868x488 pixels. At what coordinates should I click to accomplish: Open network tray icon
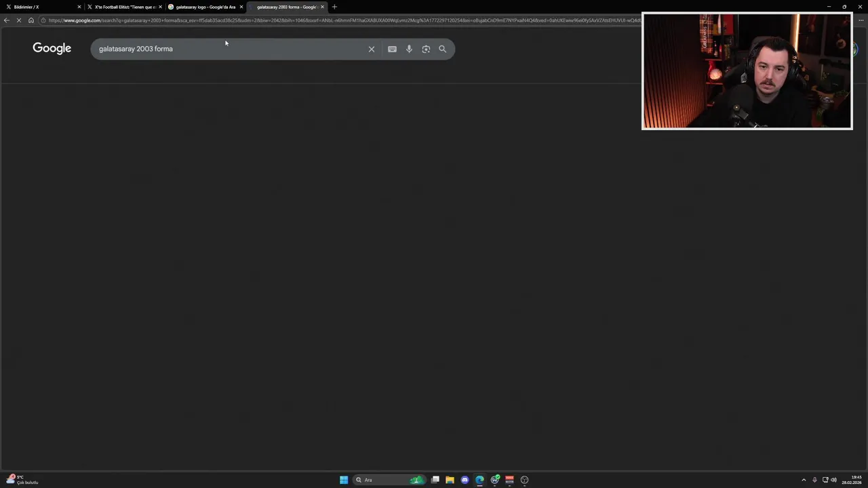(x=825, y=480)
